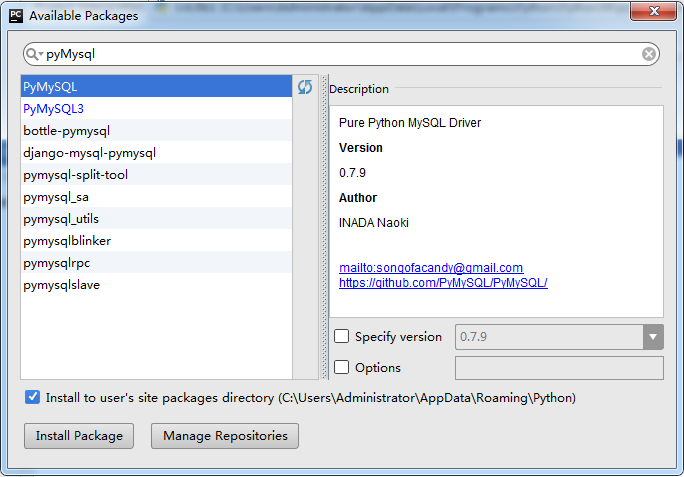Select the pymysql-split-tool package
The width and height of the screenshot is (684, 477).
pyautogui.click(x=156, y=175)
